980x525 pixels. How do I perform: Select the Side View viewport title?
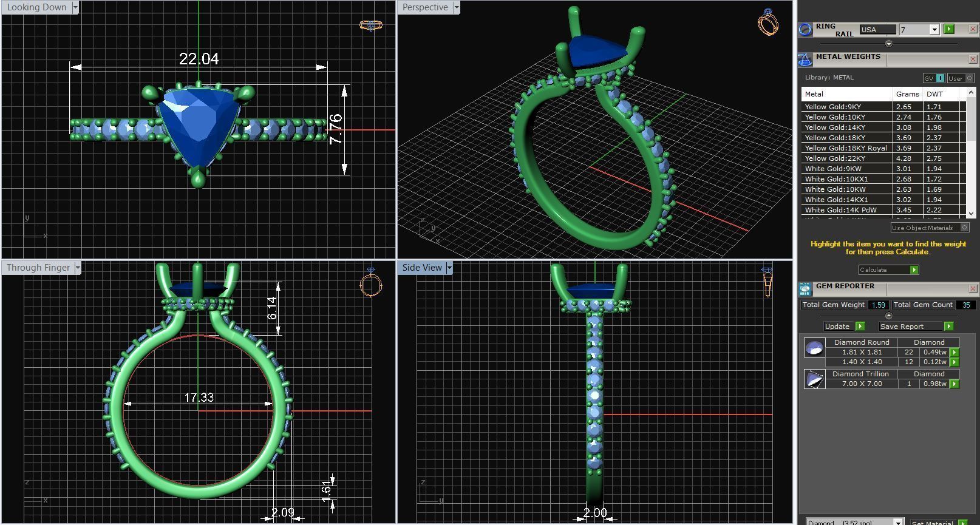[x=422, y=268]
